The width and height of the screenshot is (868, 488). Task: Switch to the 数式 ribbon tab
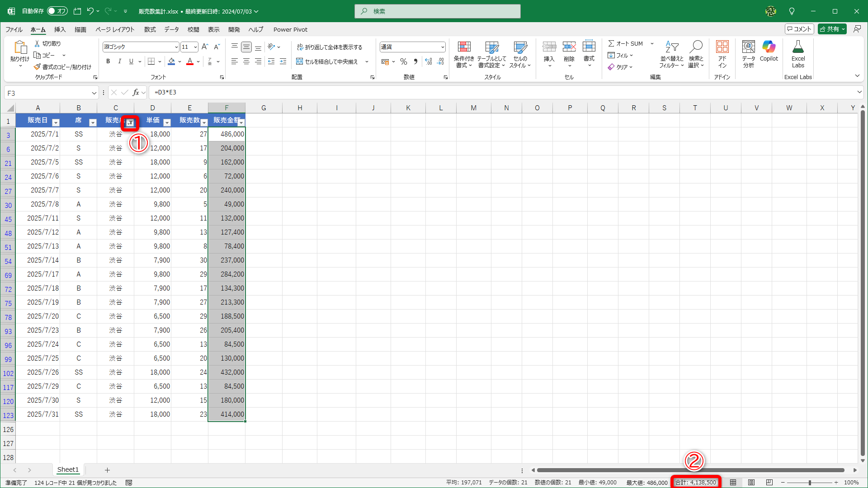[x=150, y=29]
